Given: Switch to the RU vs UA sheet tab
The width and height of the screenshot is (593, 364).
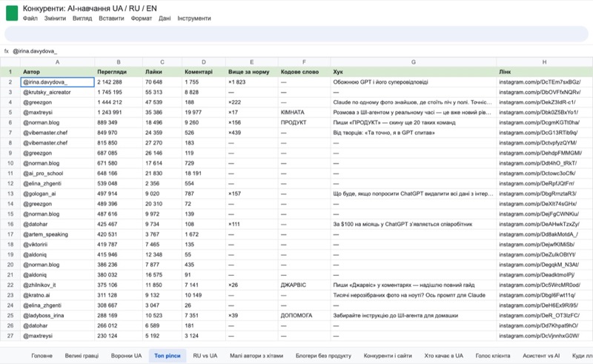Looking at the screenshot, I should click(x=205, y=356).
